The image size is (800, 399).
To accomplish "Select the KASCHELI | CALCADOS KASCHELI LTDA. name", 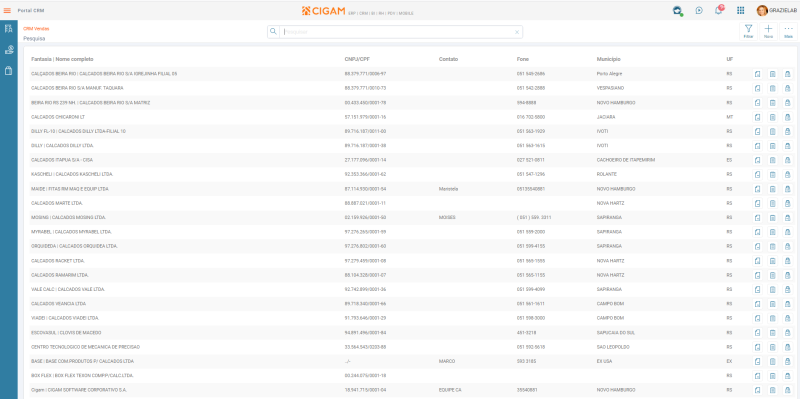I will 72,174.
